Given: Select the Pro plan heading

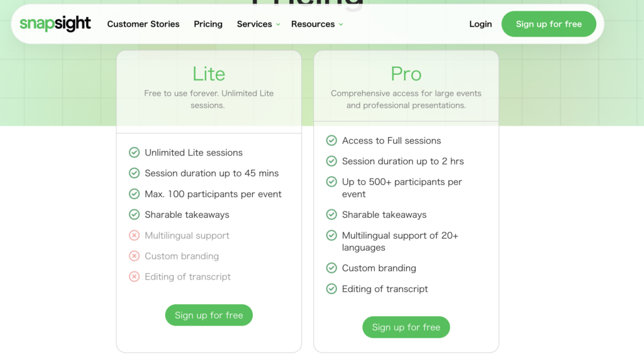Looking at the screenshot, I should [406, 74].
